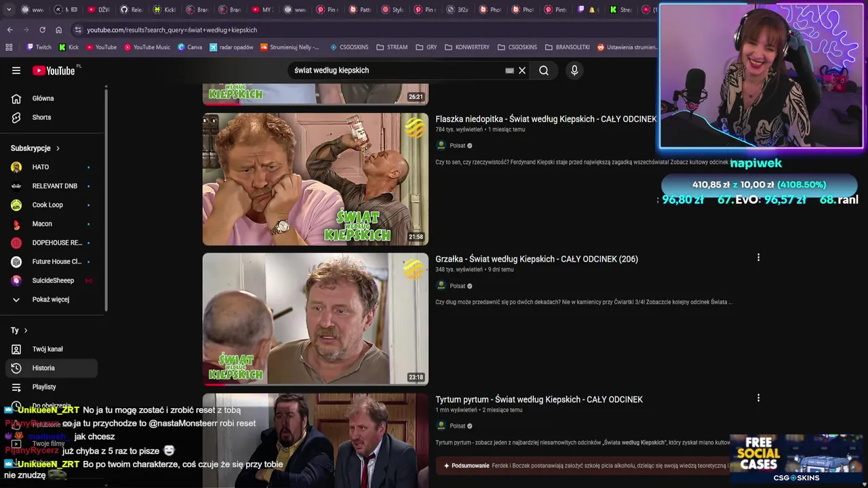Open the GRY bookmarks folder
868x488 pixels.
point(427,47)
